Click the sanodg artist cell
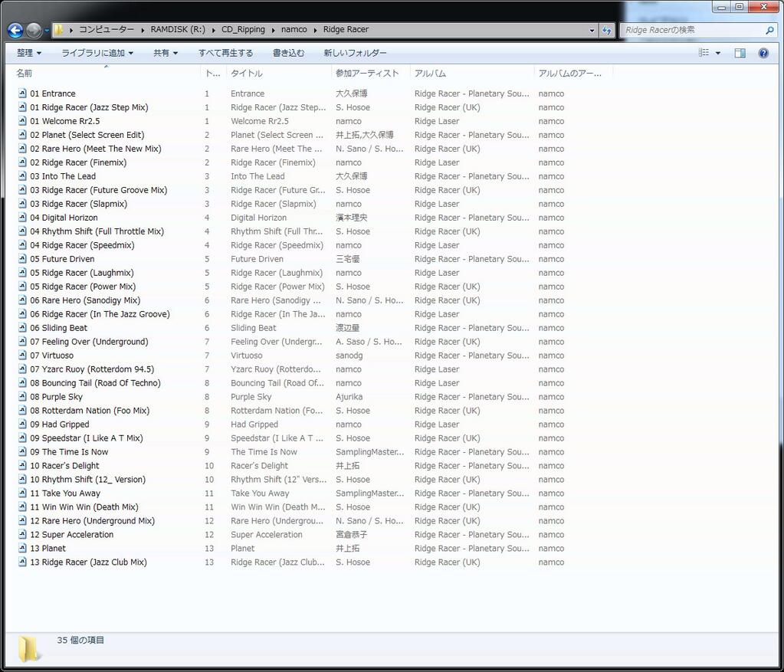 [349, 355]
